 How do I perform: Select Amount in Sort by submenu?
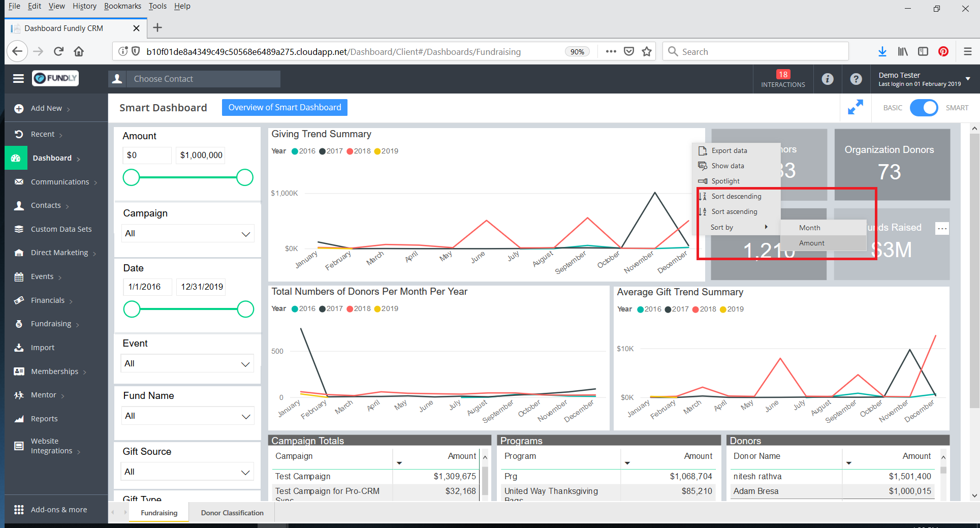[811, 243]
